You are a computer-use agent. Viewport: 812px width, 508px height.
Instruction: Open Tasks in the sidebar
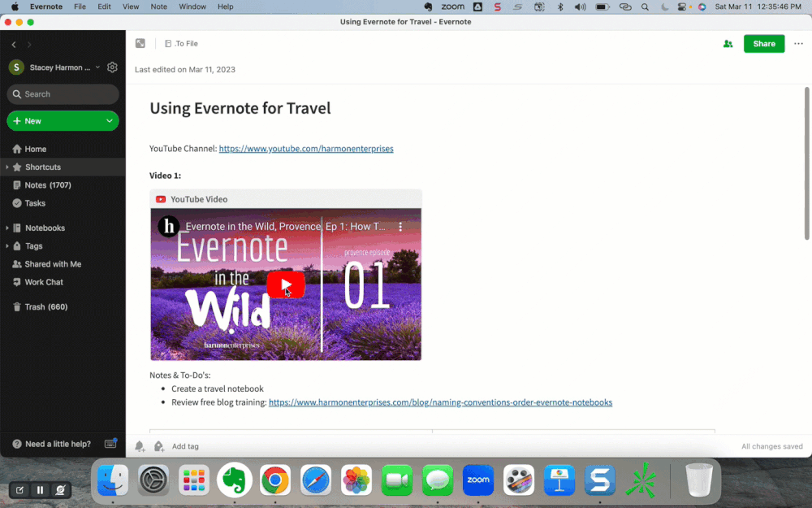(x=29, y=203)
